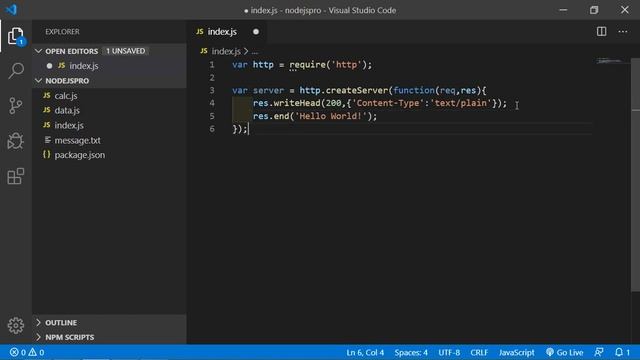640x360 pixels.
Task: Click line number 6 in gutter
Action: click(x=212, y=129)
